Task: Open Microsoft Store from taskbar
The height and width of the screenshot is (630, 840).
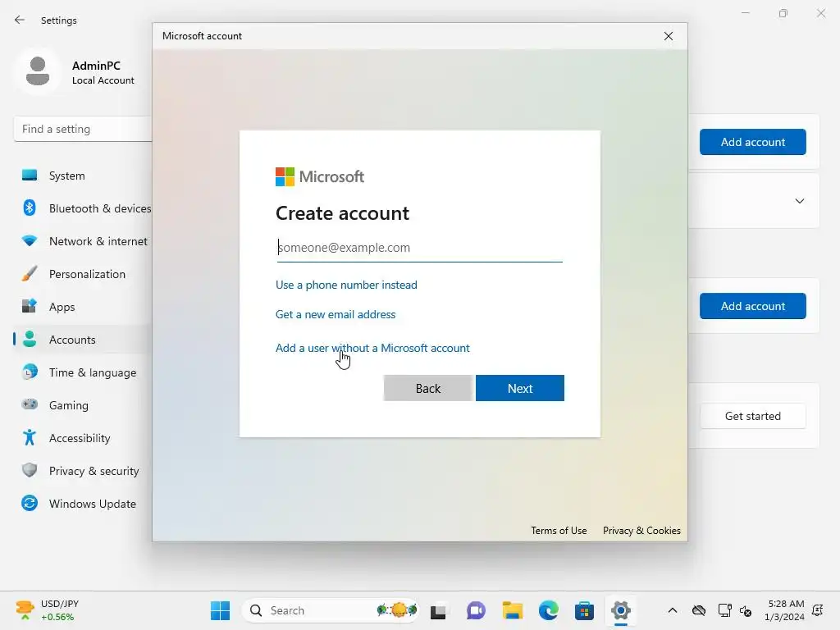Action: 584,610
